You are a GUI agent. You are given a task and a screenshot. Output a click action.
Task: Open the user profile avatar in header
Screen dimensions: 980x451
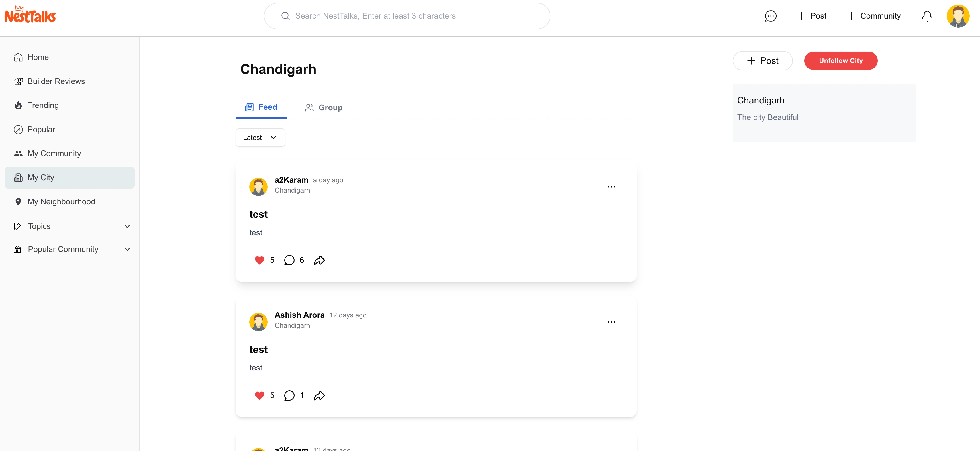[958, 16]
